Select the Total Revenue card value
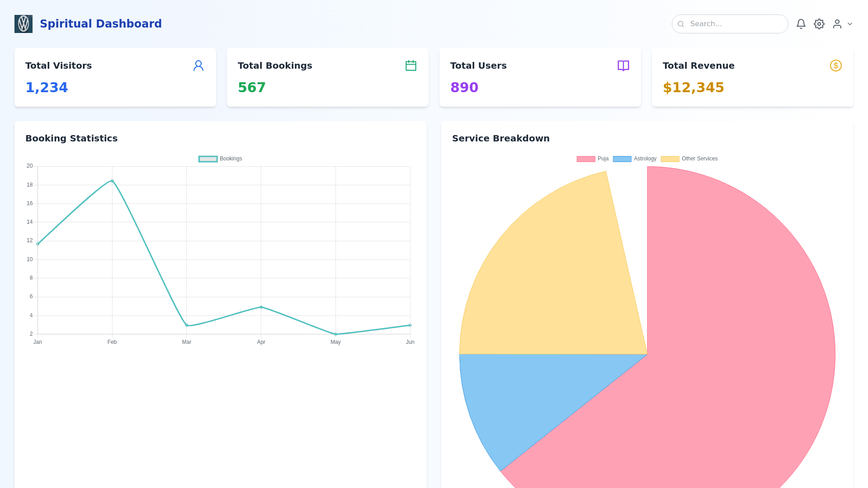Image resolution: width=868 pixels, height=488 pixels. (x=693, y=88)
